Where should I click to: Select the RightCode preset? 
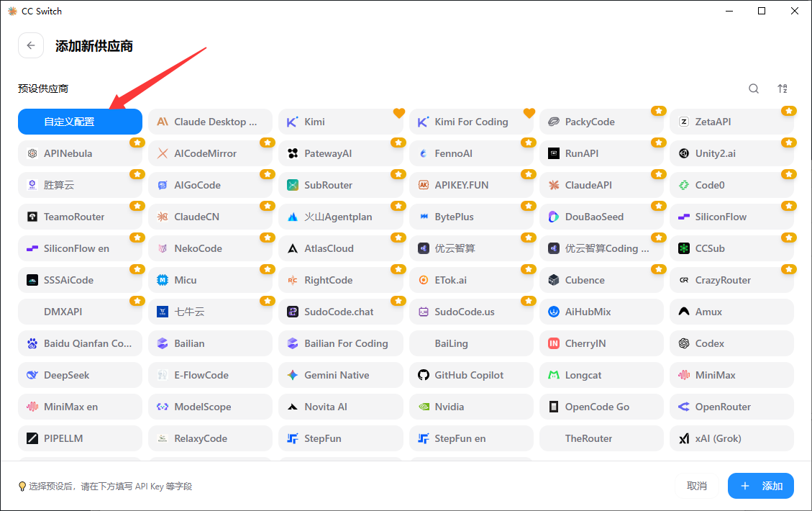point(341,280)
